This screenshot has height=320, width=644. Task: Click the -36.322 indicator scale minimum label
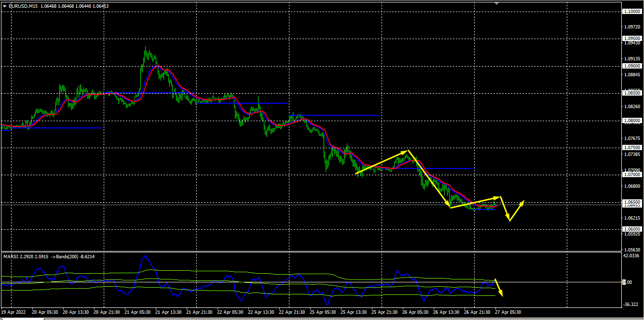click(630, 305)
